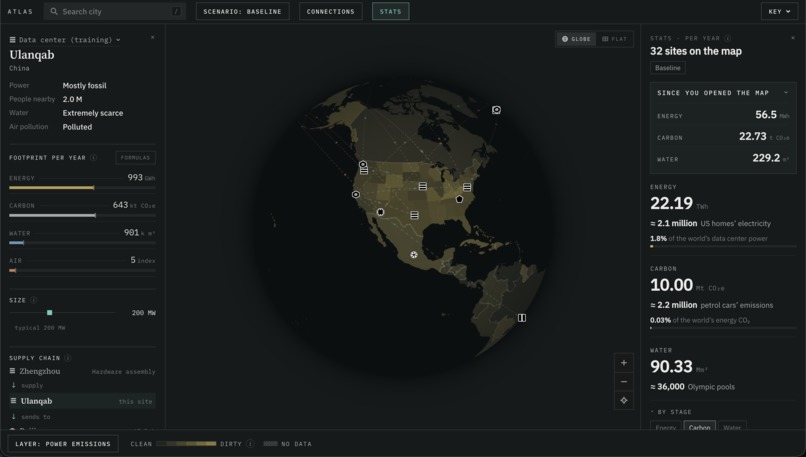The height and width of the screenshot is (457, 806).
Task: Click the 'Mostly fossil' power value
Action: [84, 85]
